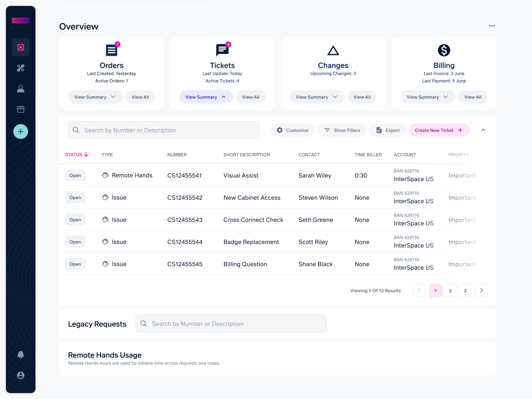
Task: Show Filters for tickets
Action: click(x=342, y=130)
